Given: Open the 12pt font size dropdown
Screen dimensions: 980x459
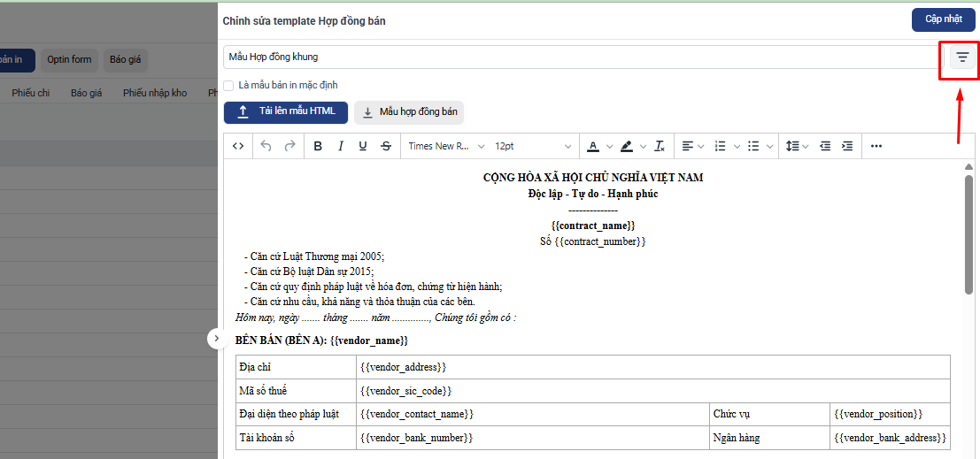Looking at the screenshot, I should click(x=533, y=146).
